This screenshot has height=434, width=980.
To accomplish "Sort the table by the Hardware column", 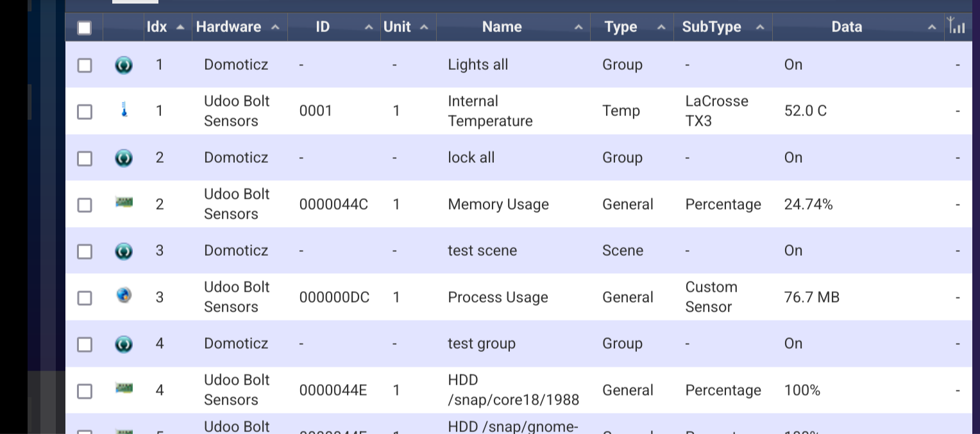I will [240, 27].
